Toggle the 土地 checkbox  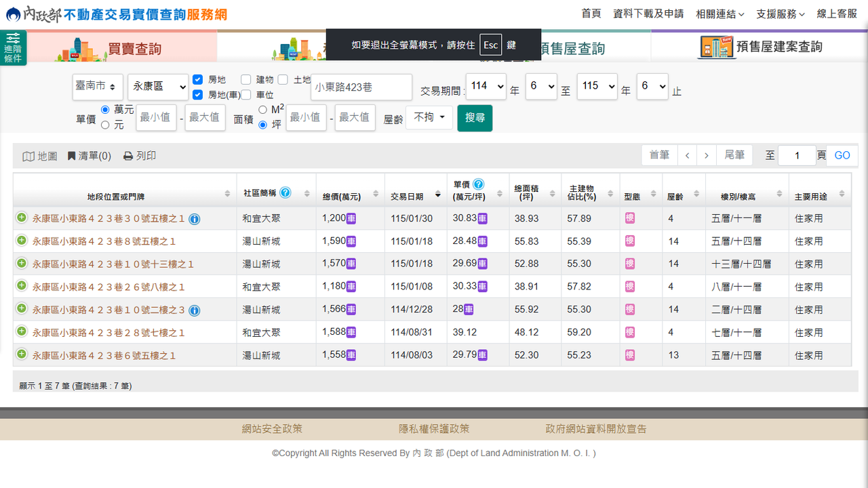pos(283,79)
